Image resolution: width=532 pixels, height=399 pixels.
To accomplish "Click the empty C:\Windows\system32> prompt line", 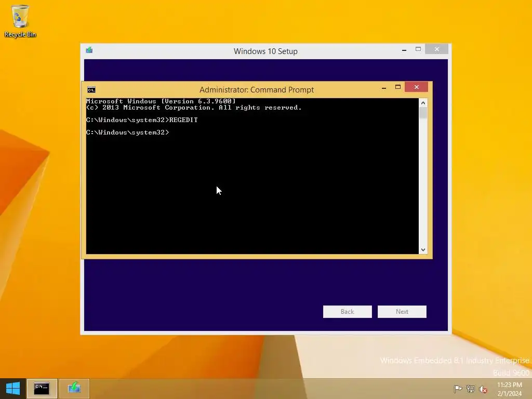I will point(128,132).
